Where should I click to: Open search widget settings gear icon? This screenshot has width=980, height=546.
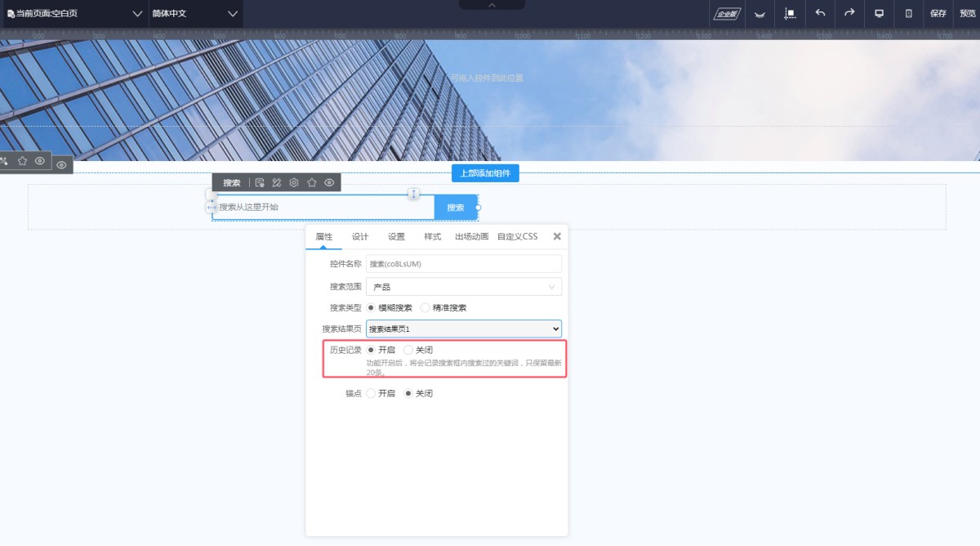(294, 183)
